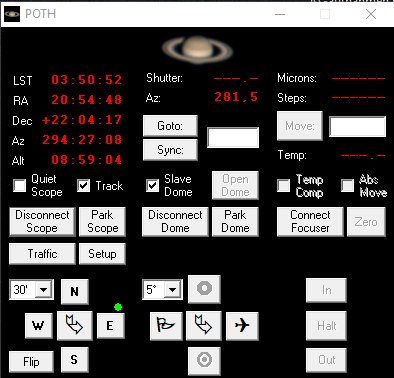Click the dome flag icon button

pyautogui.click(x=166, y=325)
